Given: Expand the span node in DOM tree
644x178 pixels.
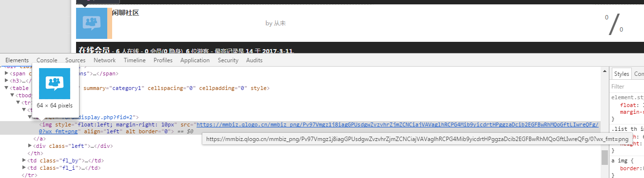Looking at the screenshot, I should 7,74.
